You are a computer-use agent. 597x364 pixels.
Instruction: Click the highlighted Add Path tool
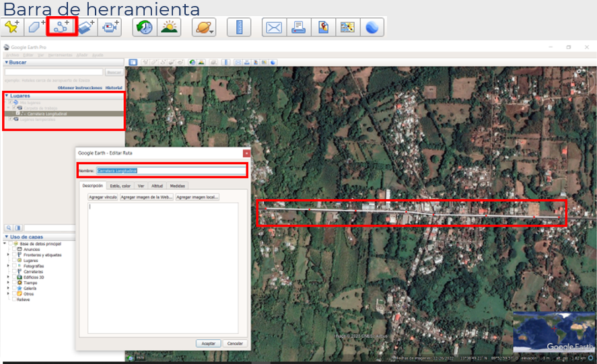pyautogui.click(x=61, y=28)
